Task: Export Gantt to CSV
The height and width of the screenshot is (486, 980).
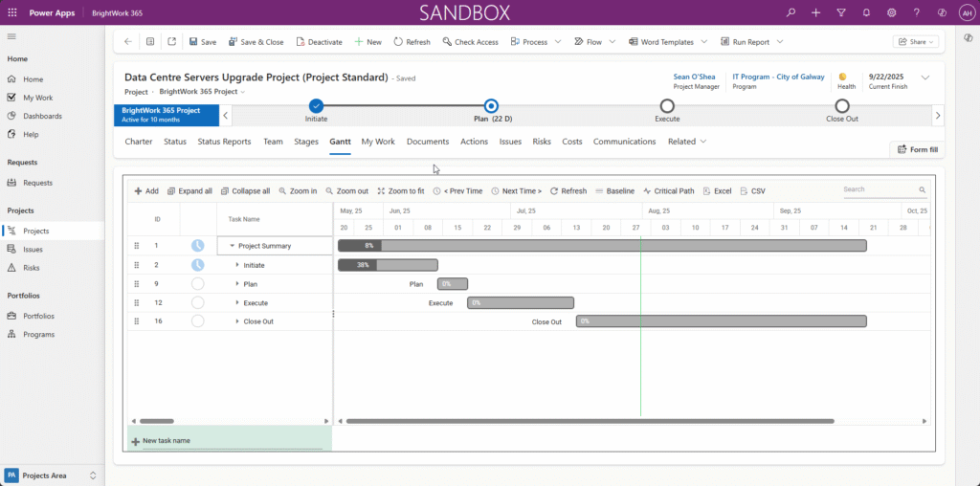Action: click(752, 191)
